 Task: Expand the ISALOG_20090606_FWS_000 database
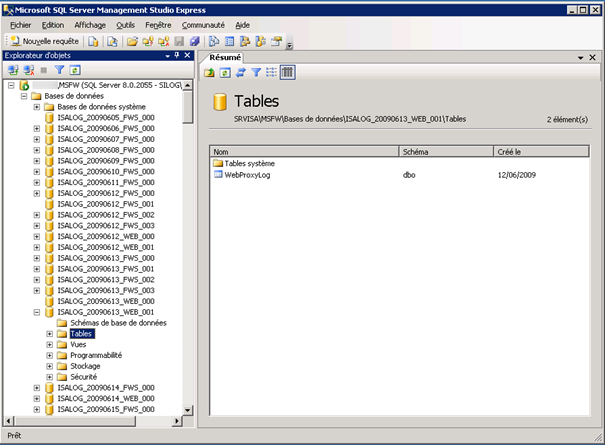(37, 129)
